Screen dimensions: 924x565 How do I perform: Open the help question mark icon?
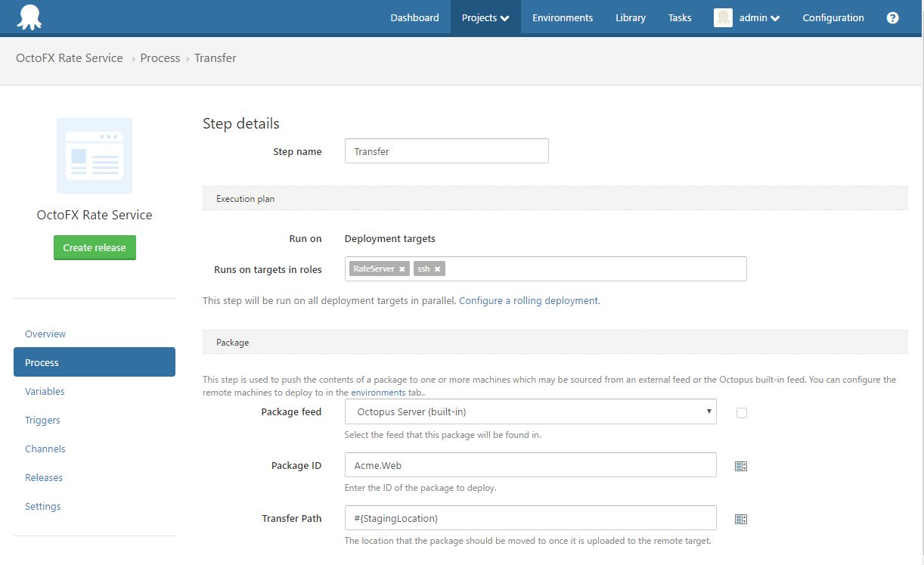[x=893, y=17]
